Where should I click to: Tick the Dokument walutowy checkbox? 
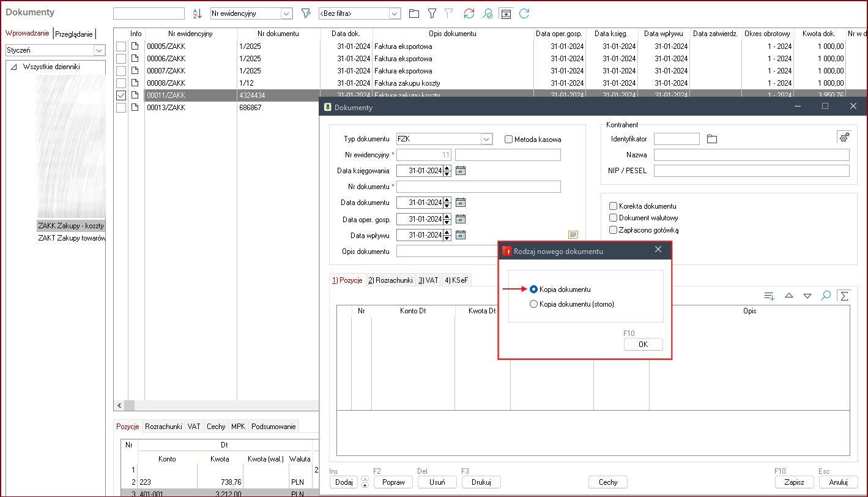pyautogui.click(x=614, y=218)
